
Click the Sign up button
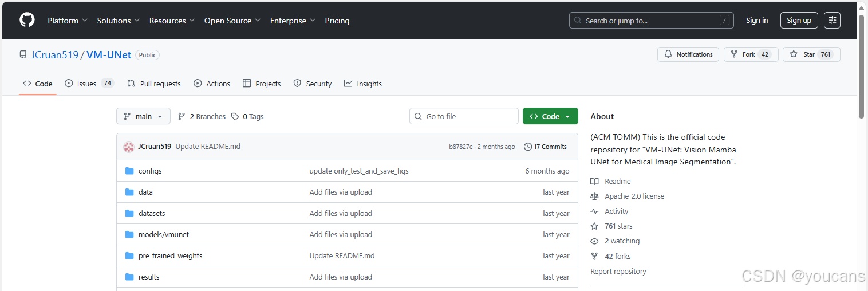(799, 21)
